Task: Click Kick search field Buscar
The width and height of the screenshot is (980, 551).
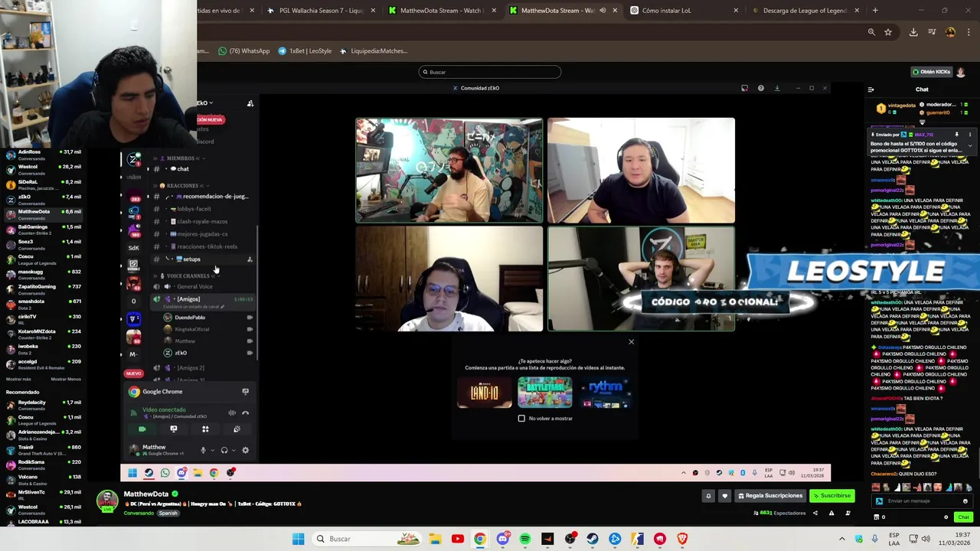Action: [489, 72]
